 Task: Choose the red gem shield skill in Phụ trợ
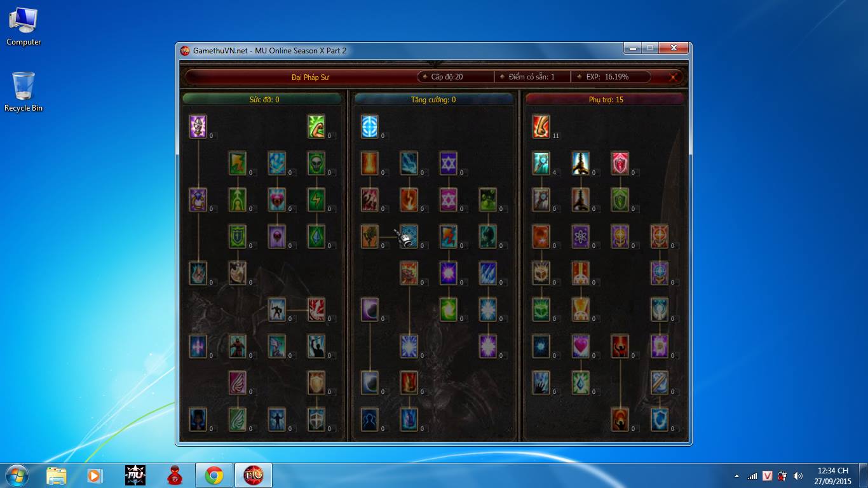(620, 163)
